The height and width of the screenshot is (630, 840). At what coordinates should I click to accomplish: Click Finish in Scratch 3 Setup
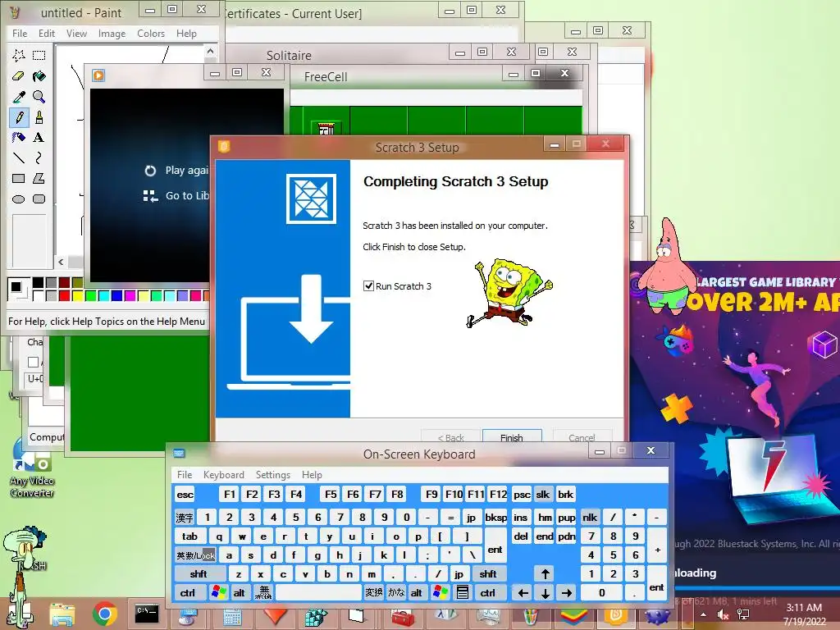click(512, 436)
